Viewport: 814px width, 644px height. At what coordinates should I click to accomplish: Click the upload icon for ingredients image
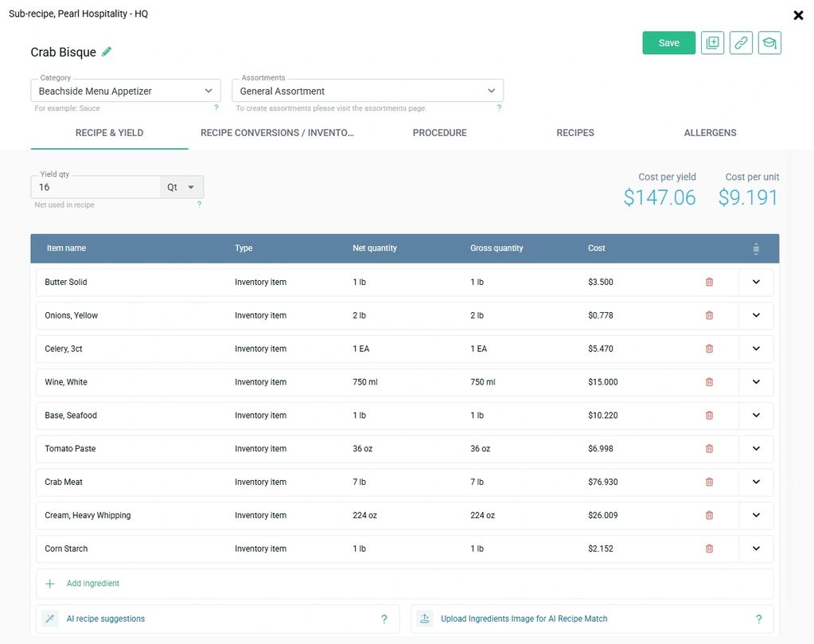click(x=426, y=619)
